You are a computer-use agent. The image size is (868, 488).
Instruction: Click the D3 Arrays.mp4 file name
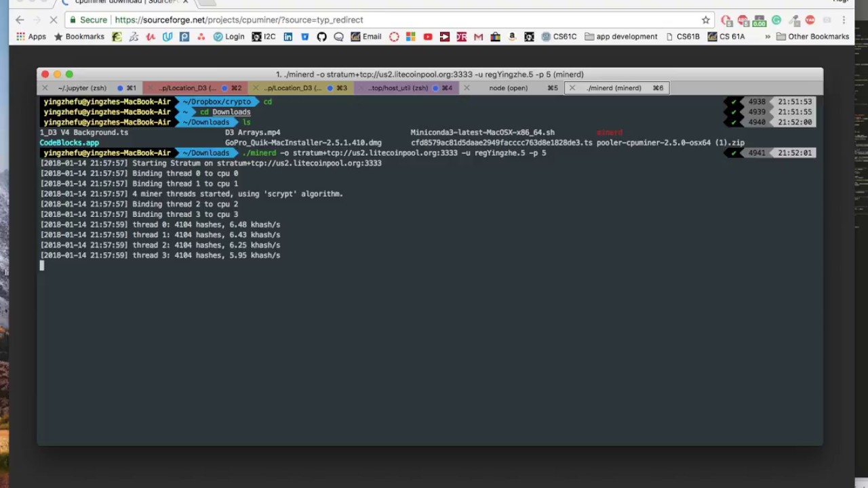click(253, 133)
